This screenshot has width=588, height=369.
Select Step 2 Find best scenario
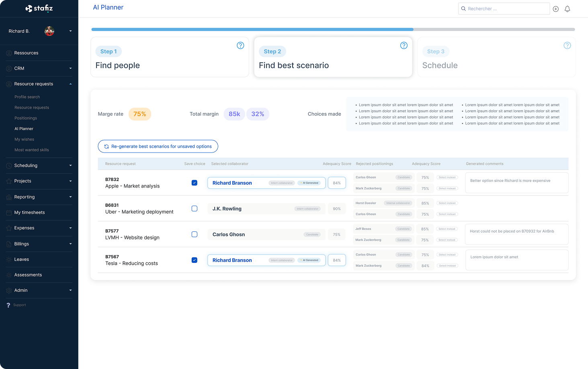[333, 57]
